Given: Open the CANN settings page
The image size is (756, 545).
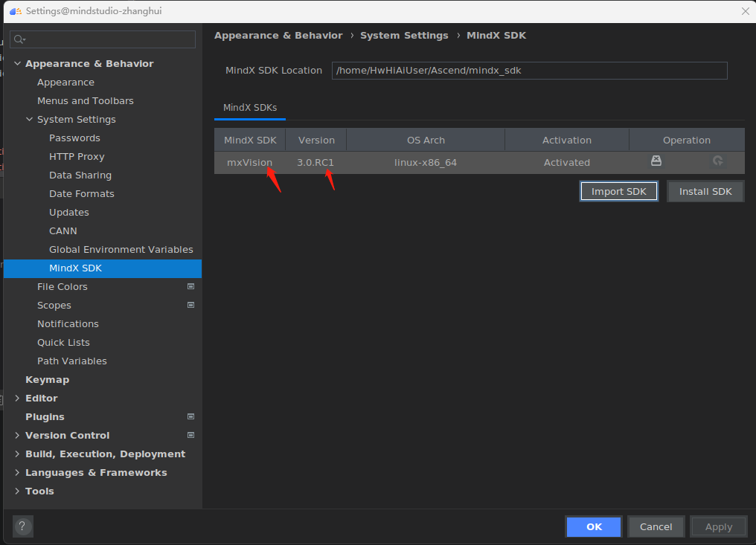Looking at the screenshot, I should coord(63,230).
